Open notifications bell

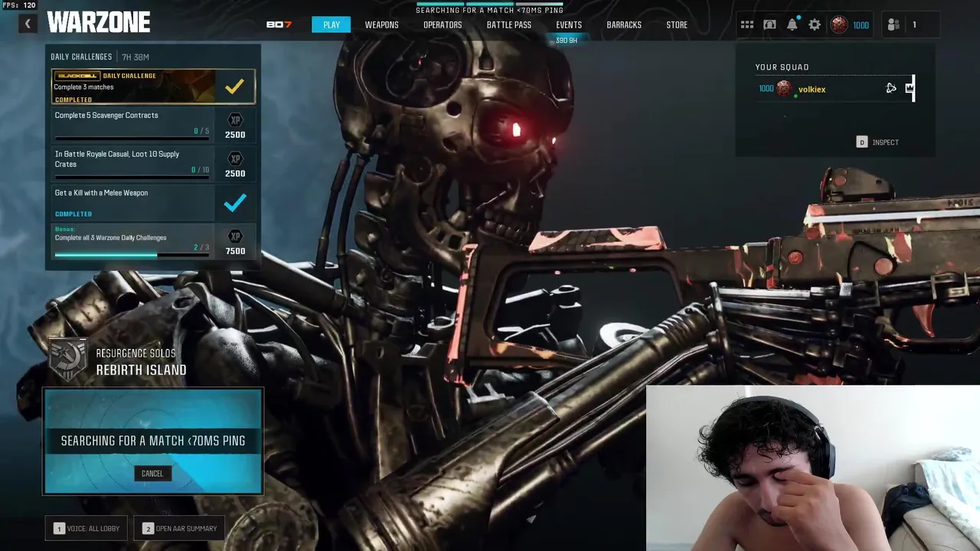coord(792,24)
